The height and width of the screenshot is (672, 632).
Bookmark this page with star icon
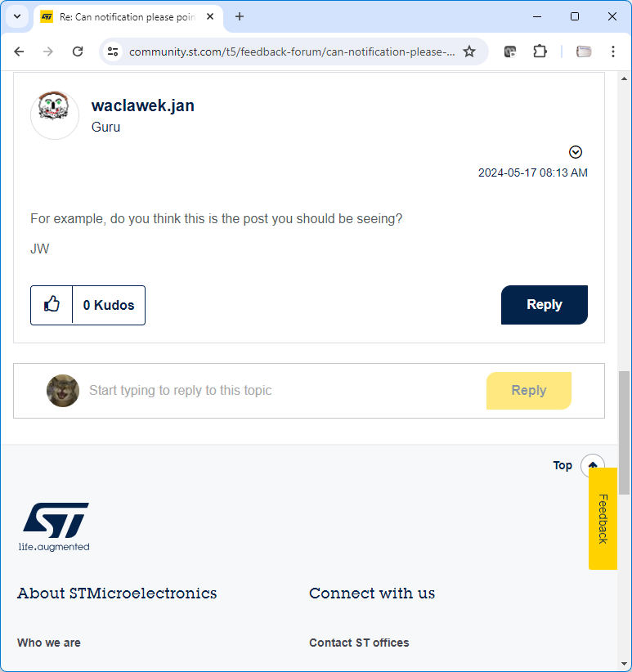[x=469, y=52]
